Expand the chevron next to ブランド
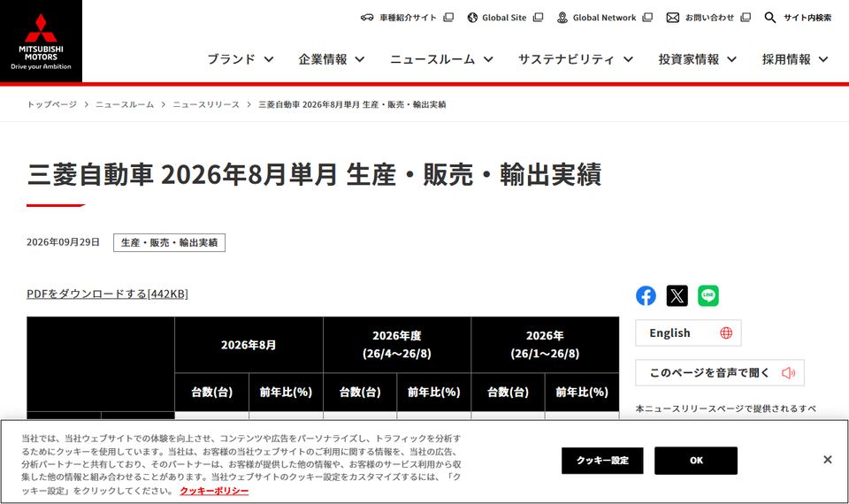This screenshot has height=504, width=849. pyautogui.click(x=269, y=59)
